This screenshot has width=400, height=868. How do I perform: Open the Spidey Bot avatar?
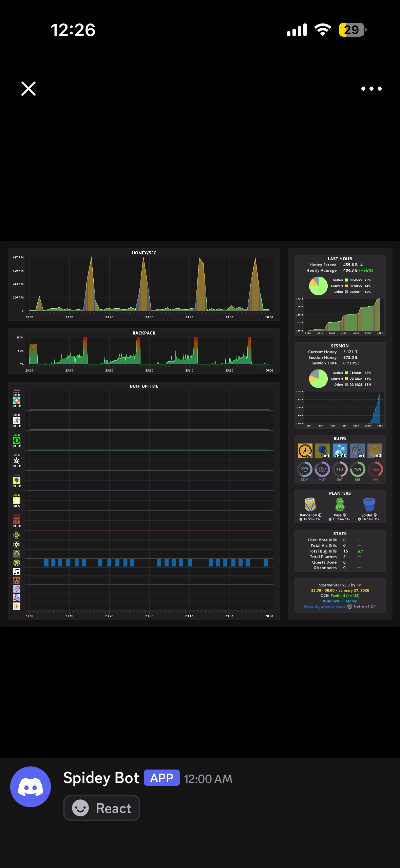pos(31,787)
